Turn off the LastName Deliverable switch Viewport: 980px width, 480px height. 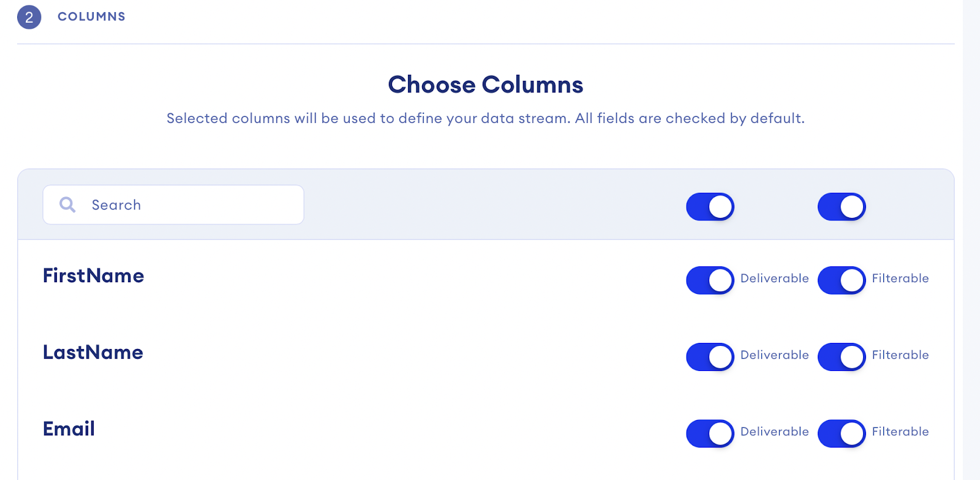pyautogui.click(x=710, y=357)
